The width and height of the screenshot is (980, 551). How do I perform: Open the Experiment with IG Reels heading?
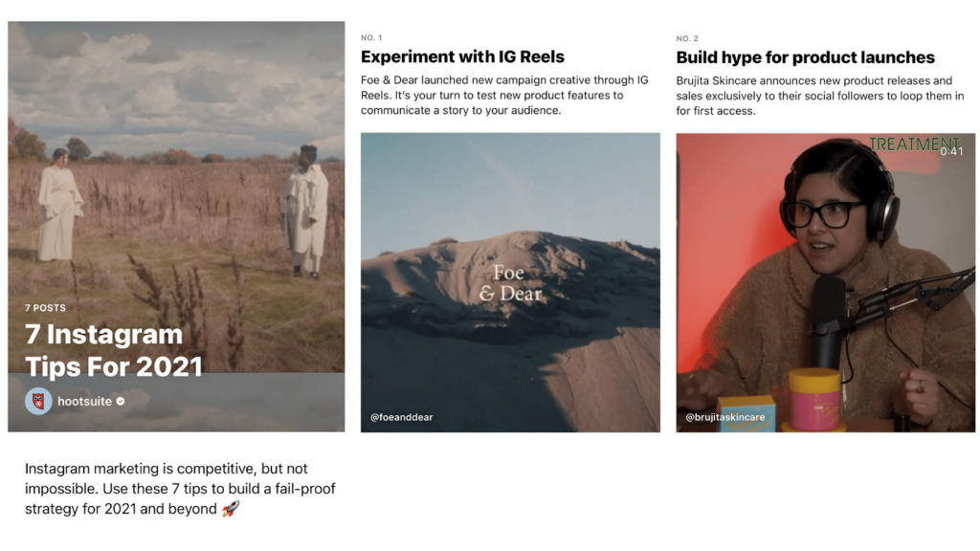[x=462, y=56]
